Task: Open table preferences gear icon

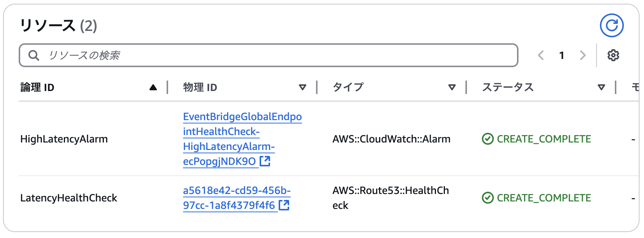Action: [x=613, y=55]
